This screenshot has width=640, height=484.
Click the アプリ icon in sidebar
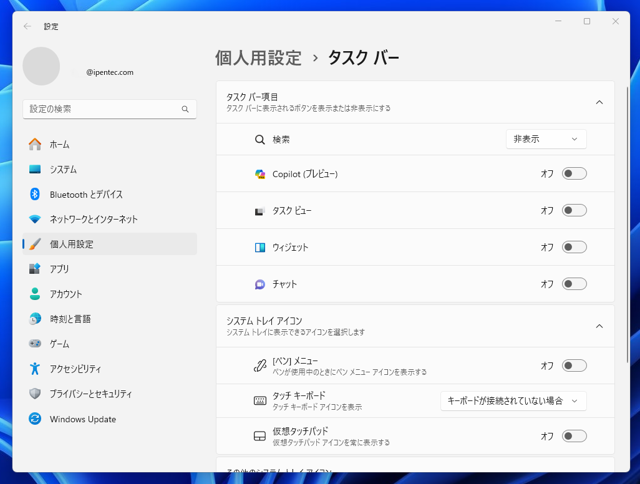pyautogui.click(x=35, y=269)
